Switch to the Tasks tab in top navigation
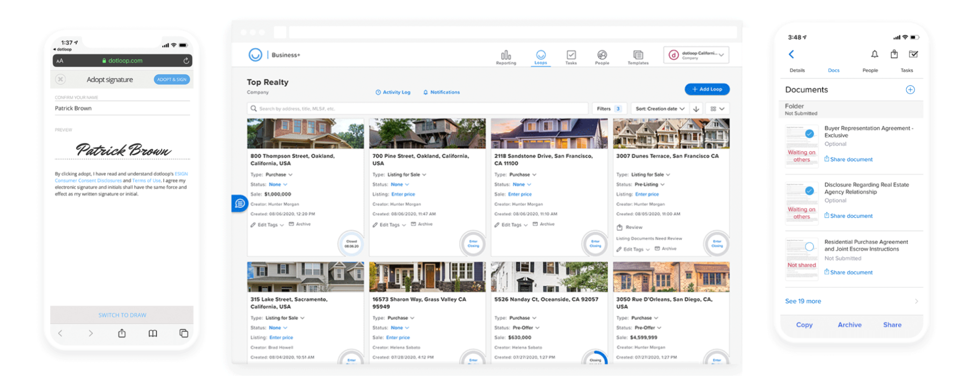Screen dimensions: 980x388 (x=571, y=56)
